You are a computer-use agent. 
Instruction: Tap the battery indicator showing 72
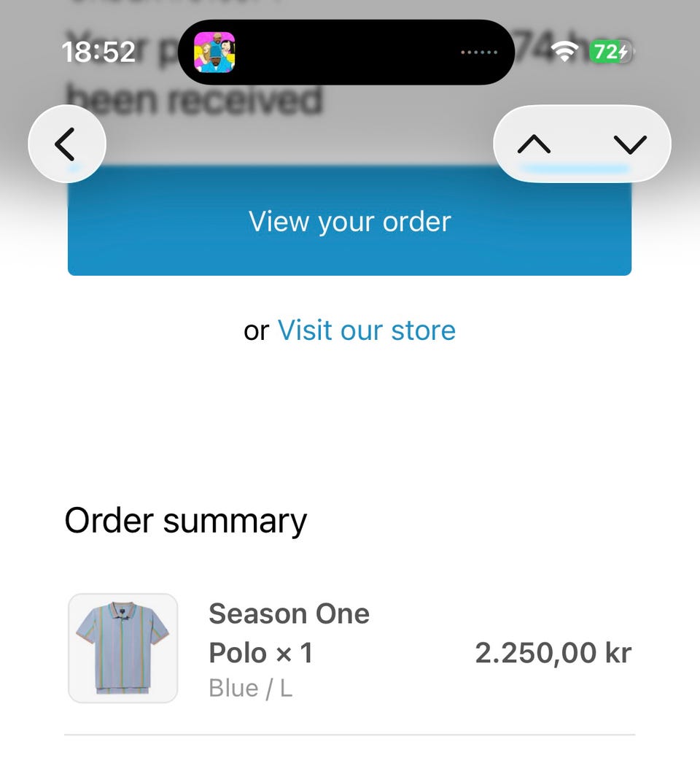(612, 52)
